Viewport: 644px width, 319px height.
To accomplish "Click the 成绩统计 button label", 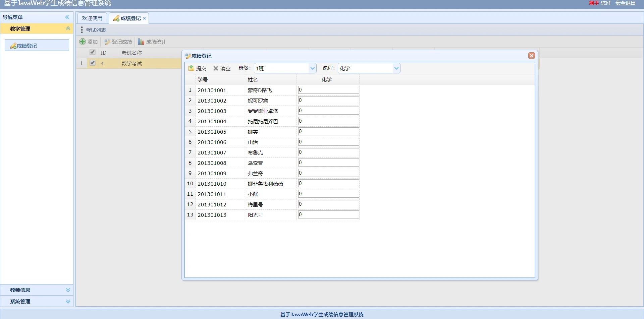I will (156, 42).
